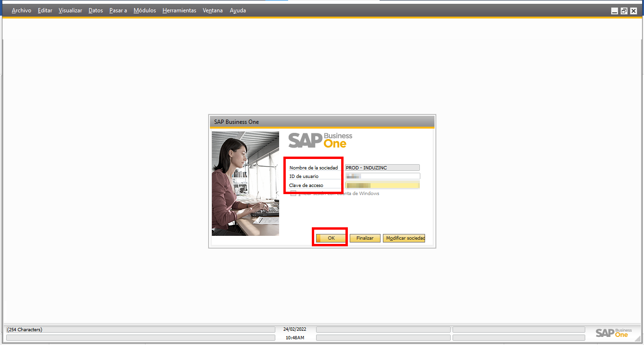The width and height of the screenshot is (644, 345).
Task: Focus the ID de usuario field
Action: [382, 176]
